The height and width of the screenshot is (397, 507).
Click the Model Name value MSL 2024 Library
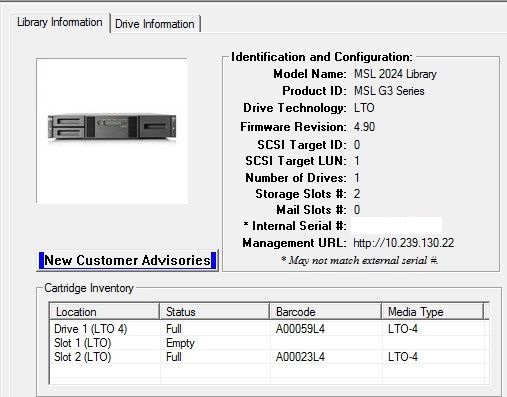click(x=395, y=74)
